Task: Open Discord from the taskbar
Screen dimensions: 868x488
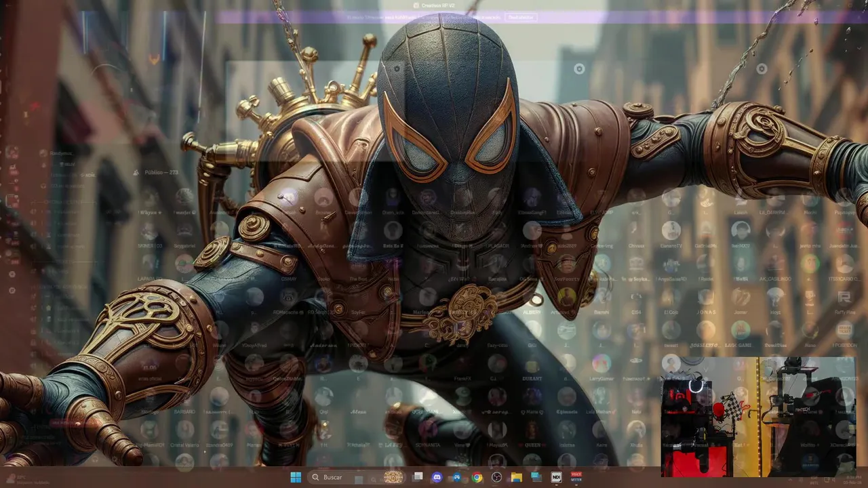Action: pyautogui.click(x=437, y=477)
